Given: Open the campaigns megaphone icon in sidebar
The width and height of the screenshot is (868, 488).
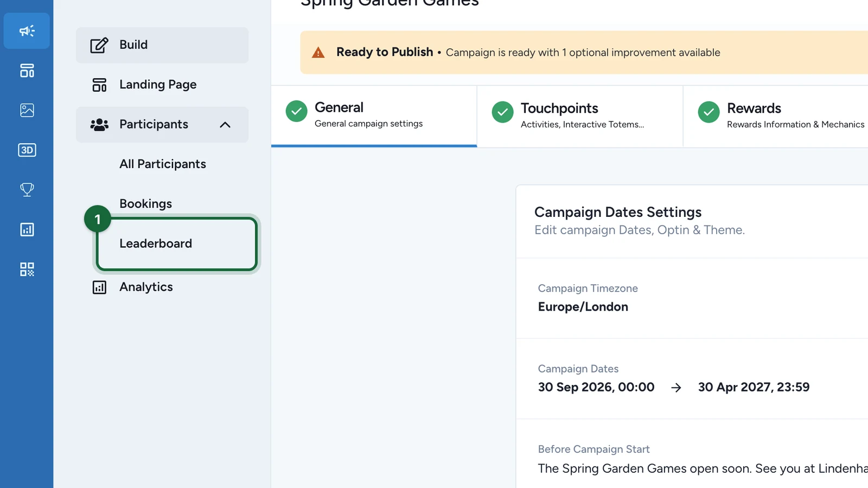Looking at the screenshot, I should pyautogui.click(x=27, y=31).
